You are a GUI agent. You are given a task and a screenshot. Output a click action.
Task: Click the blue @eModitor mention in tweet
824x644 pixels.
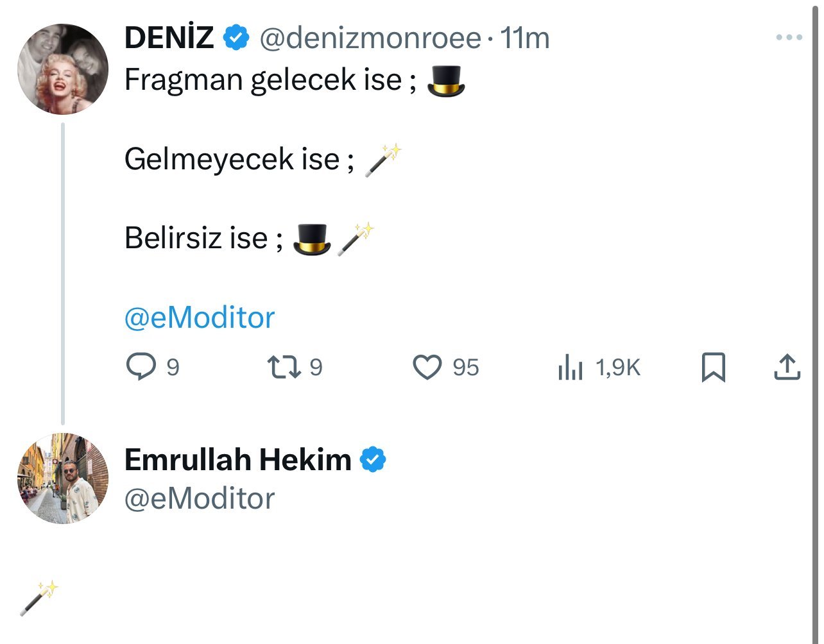point(200,318)
